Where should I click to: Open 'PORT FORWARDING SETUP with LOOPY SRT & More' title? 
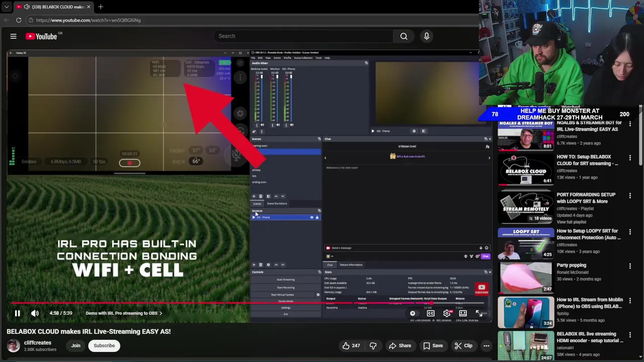pos(586,198)
